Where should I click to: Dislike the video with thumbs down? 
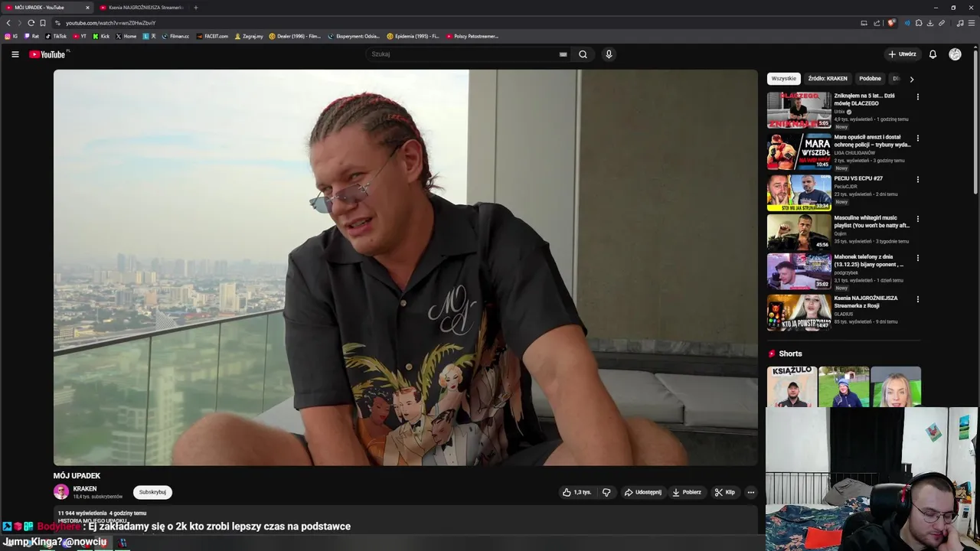click(606, 492)
